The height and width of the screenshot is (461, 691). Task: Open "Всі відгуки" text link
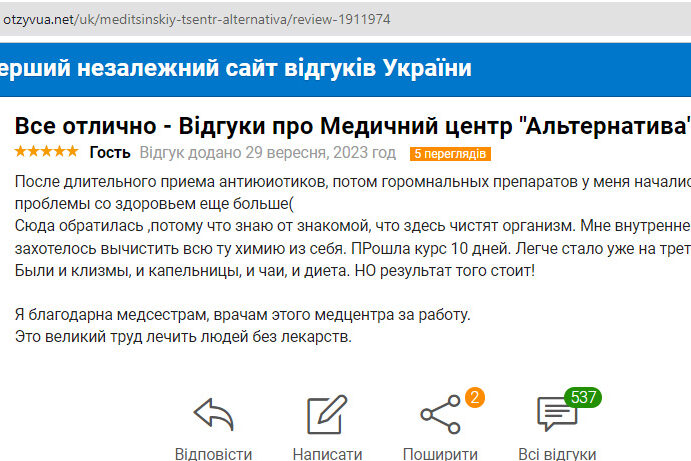(557, 453)
